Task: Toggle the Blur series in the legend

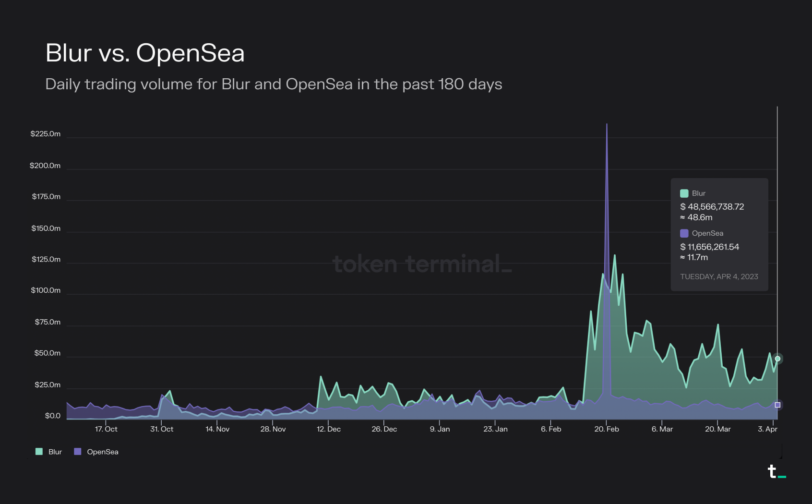Action: click(48, 452)
